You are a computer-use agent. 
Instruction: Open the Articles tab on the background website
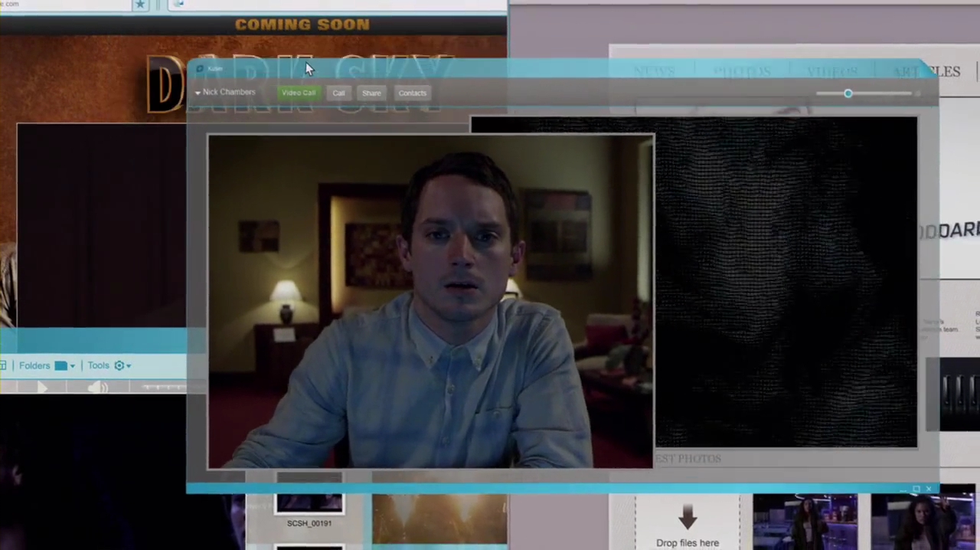[x=926, y=71]
